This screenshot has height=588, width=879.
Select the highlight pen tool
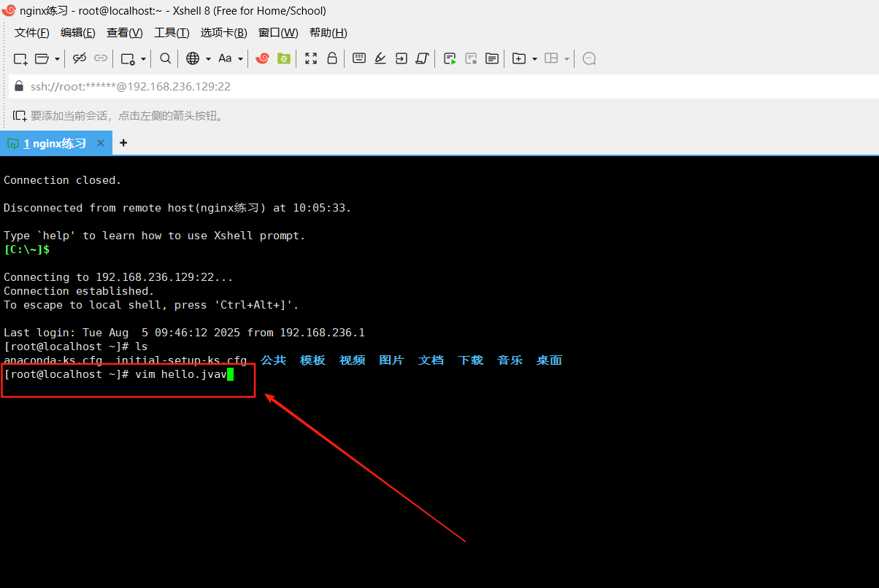point(380,58)
